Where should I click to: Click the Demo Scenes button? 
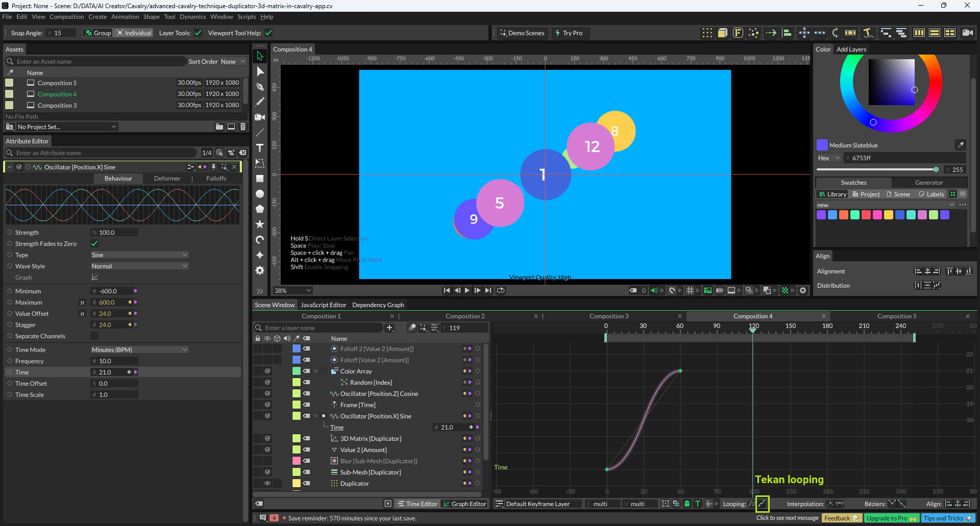click(x=522, y=33)
